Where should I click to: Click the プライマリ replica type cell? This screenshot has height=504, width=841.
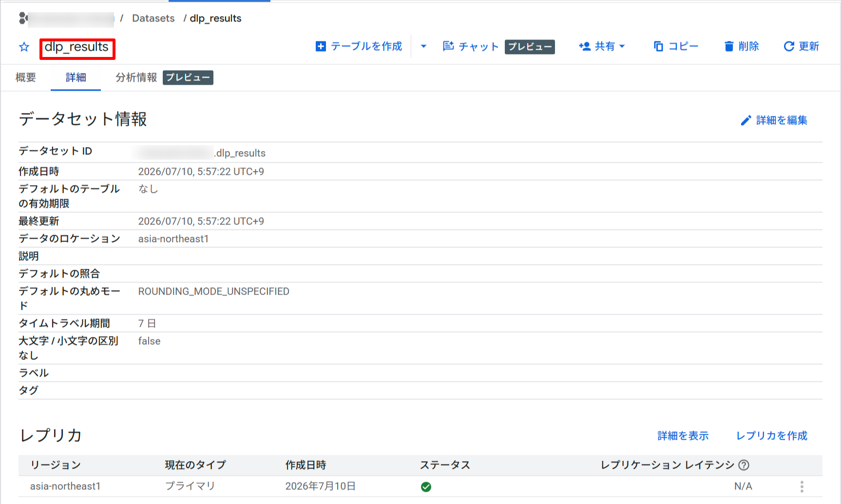(x=190, y=486)
